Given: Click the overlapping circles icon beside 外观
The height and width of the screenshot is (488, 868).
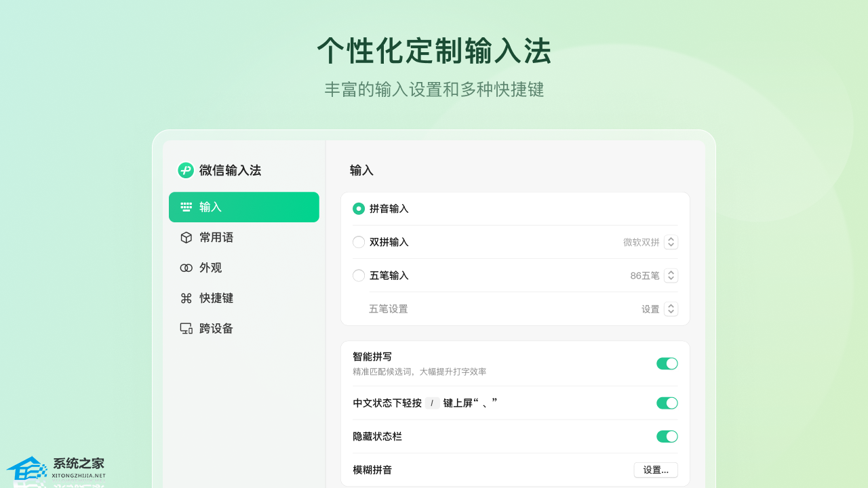Looking at the screenshot, I should click(186, 268).
